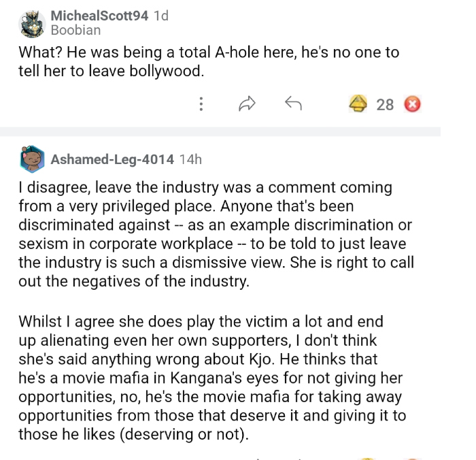Viewport: 476px width, 460px height.
Task: Open more options on MichealScott94's comment
Action: [x=201, y=104]
